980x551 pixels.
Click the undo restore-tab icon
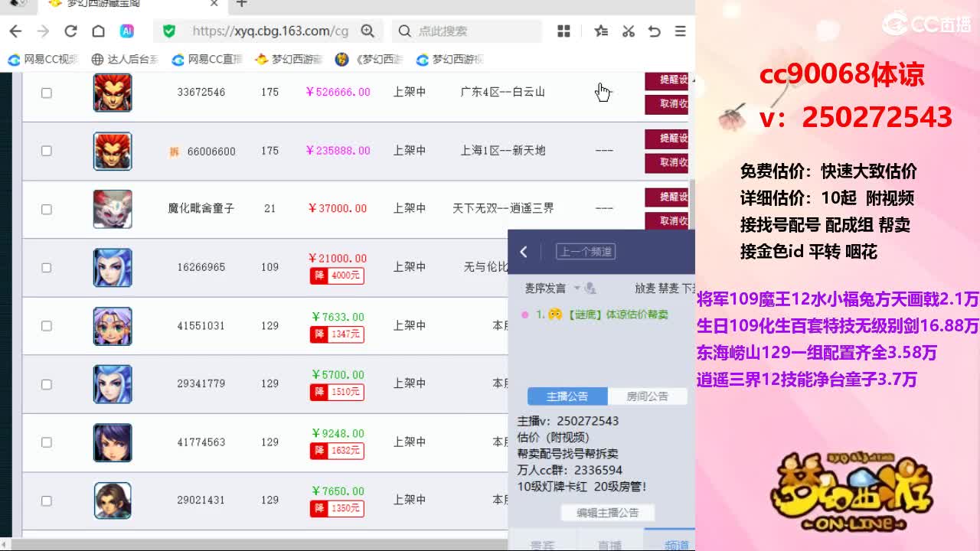click(654, 31)
